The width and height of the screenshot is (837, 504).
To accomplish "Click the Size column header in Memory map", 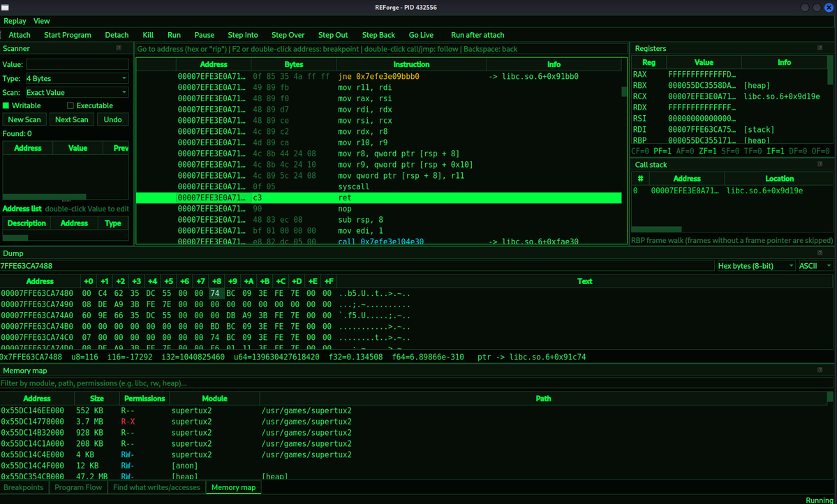I will [x=96, y=399].
